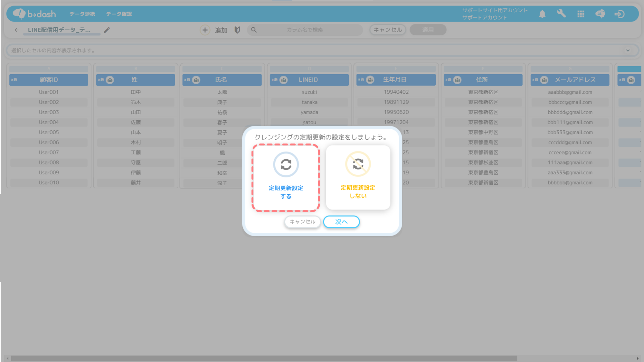644x362 pixels.
Task: Select 定期更新設定する option card
Action: tap(286, 178)
